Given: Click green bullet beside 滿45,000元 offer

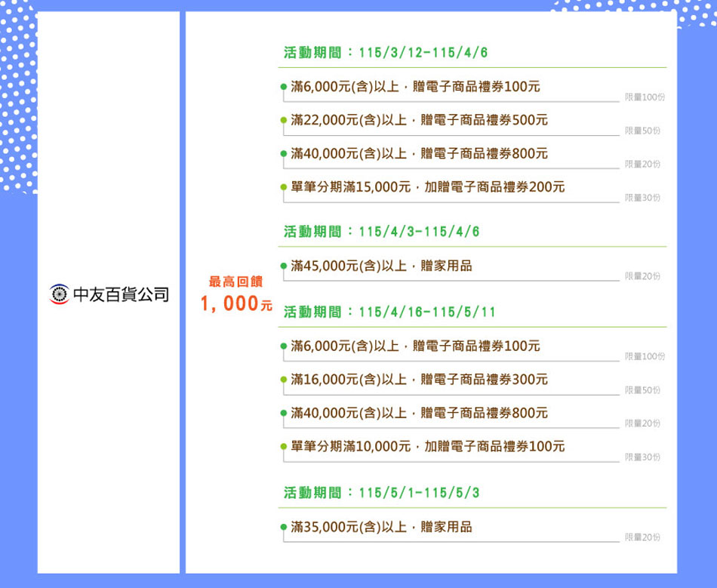Looking at the screenshot, I should pyautogui.click(x=283, y=266).
